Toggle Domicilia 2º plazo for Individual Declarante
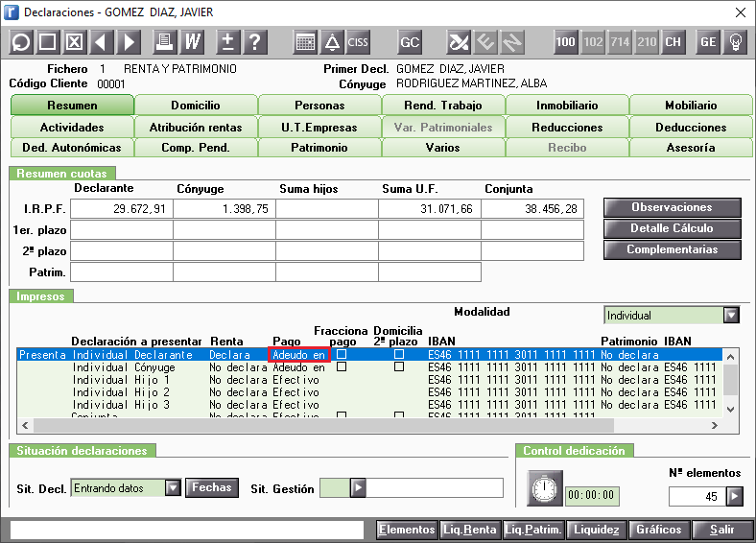This screenshot has width=756, height=543. tap(399, 354)
